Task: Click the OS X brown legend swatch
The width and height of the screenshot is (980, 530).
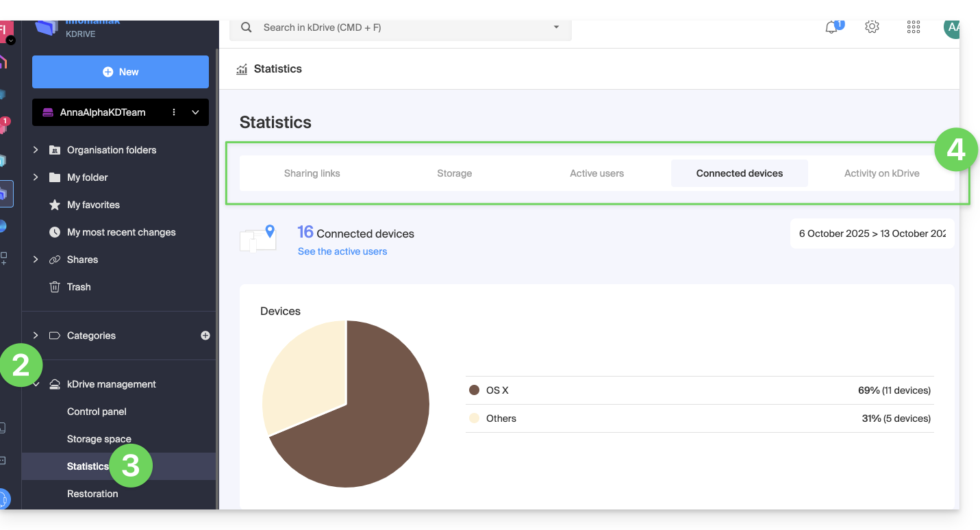Action: tap(474, 390)
